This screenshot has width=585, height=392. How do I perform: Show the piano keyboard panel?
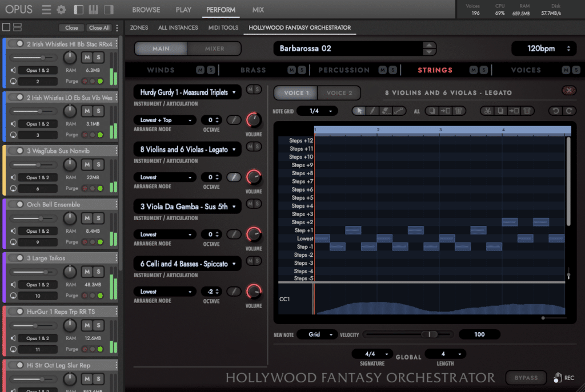point(93,10)
